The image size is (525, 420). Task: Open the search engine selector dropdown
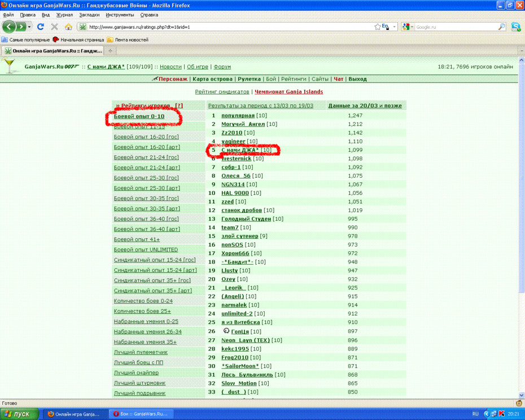[408, 27]
